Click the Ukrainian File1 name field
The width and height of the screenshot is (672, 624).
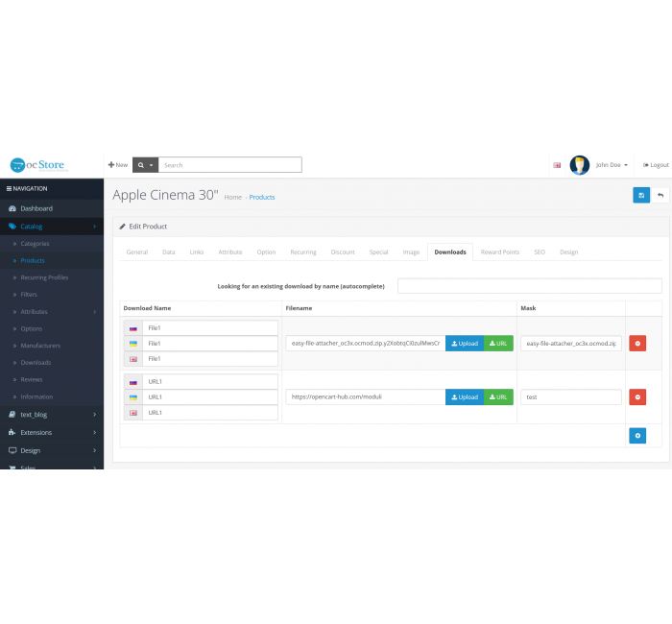tap(210, 344)
